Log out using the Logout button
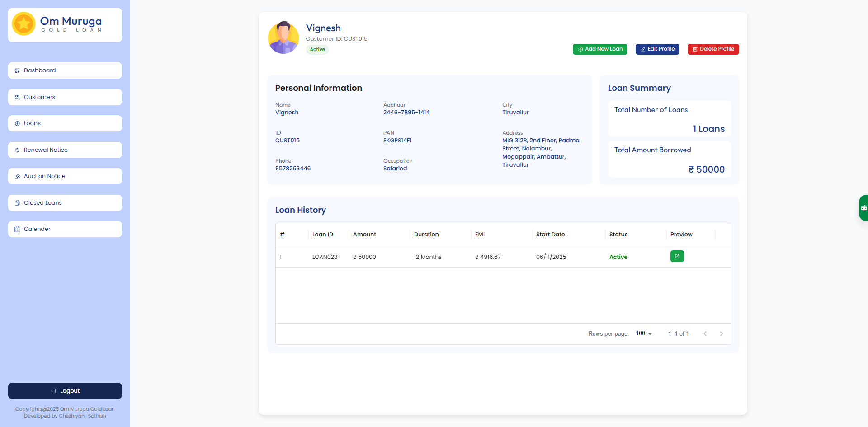This screenshot has width=868, height=427. coord(65,391)
